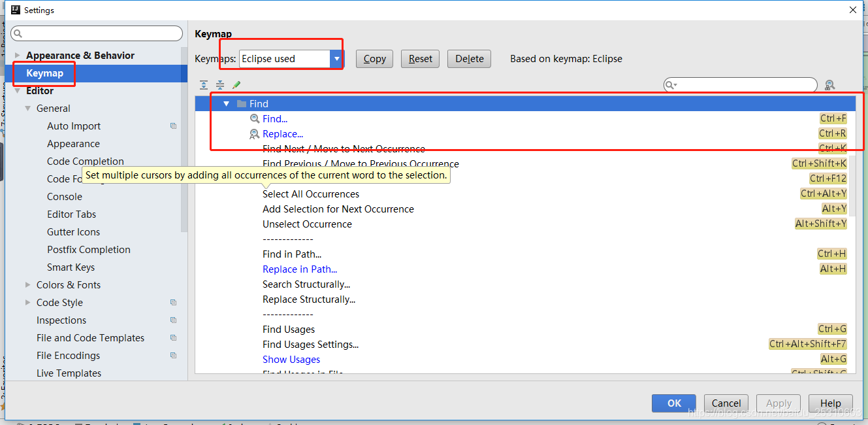Image resolution: width=868 pixels, height=425 pixels.
Task: Click the Ctrl+F12 shortcut label
Action: tap(828, 178)
